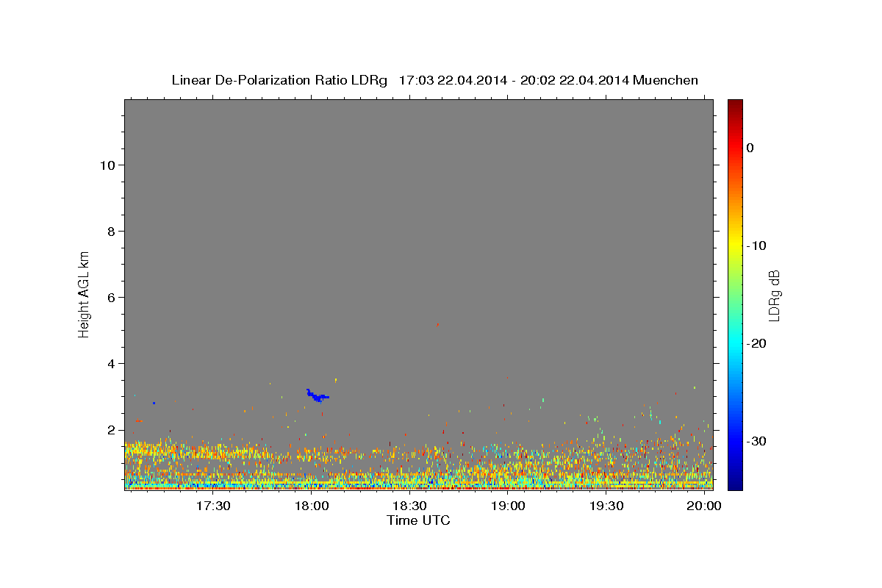
Task: Click the 'LDRg dB' colorbar label
Action: pos(773,295)
